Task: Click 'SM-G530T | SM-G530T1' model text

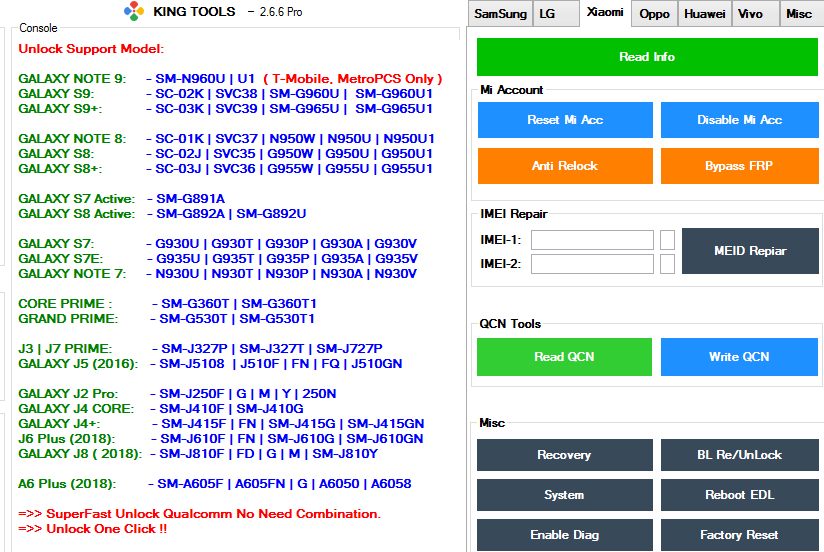Action: (x=237, y=319)
